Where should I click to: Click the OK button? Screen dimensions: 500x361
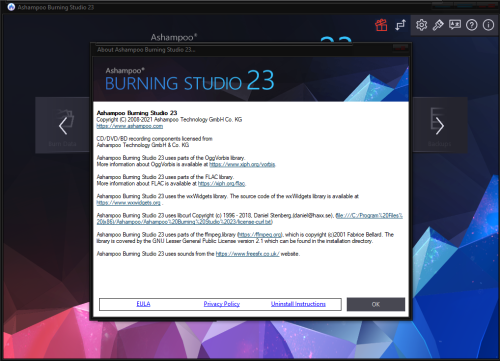point(376,304)
